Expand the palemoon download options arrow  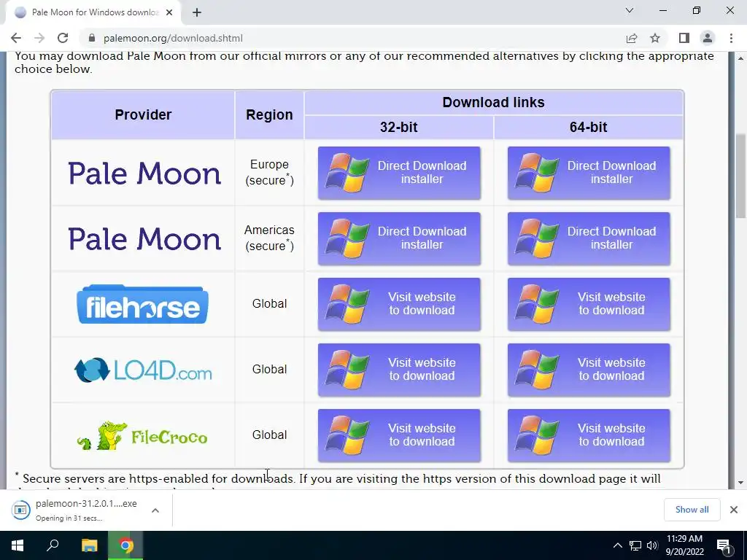pyautogui.click(x=155, y=510)
